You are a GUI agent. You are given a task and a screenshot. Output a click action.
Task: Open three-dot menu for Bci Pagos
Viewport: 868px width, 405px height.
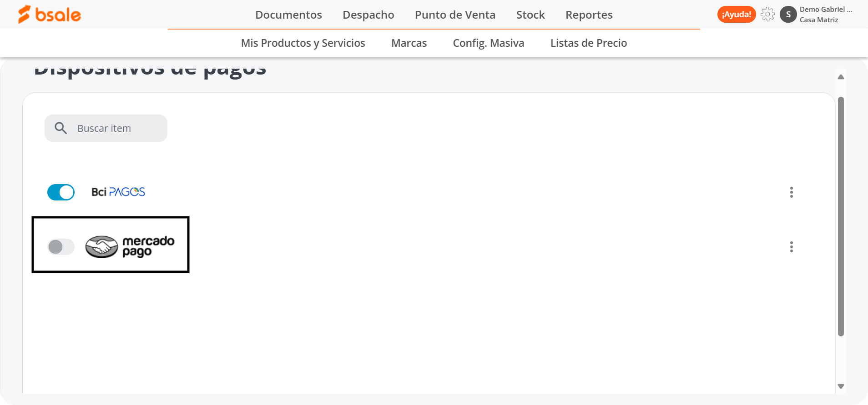pos(792,192)
